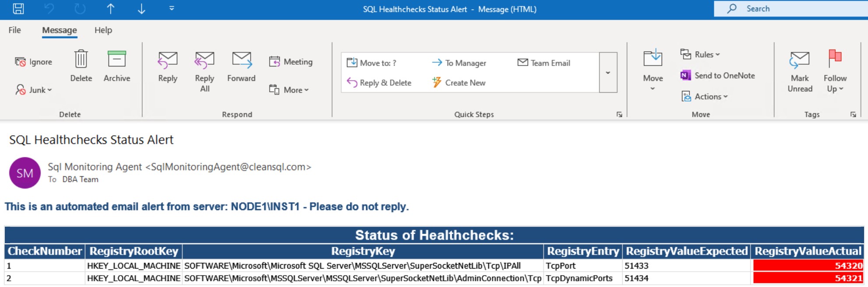Run the To Manager quick step

click(x=459, y=63)
